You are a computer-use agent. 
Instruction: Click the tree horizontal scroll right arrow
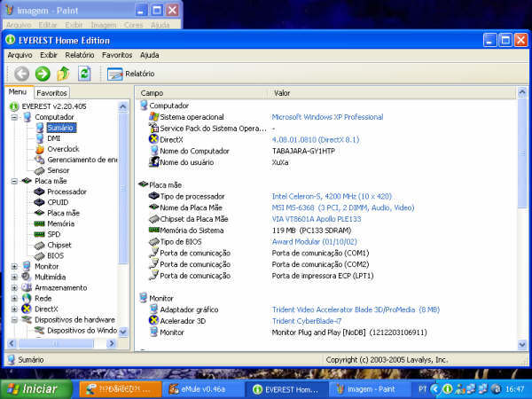(x=111, y=344)
